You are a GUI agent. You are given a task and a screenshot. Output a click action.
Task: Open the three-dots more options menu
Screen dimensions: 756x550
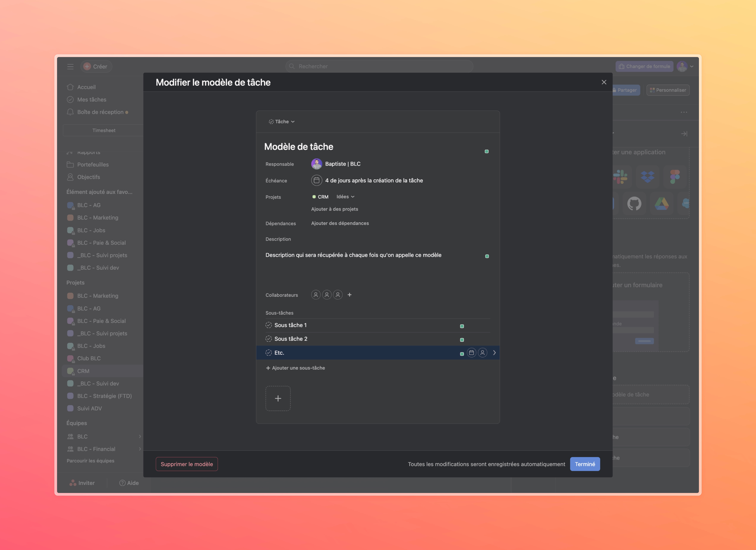(x=684, y=112)
